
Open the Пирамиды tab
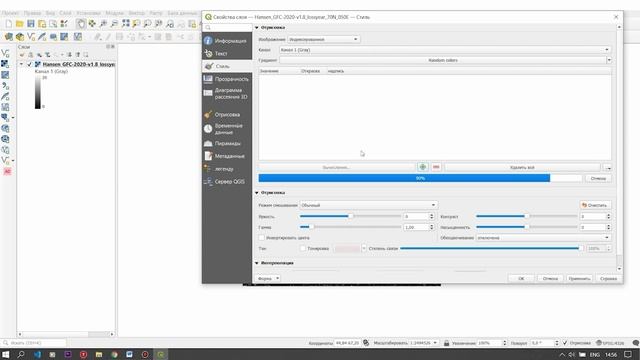pyautogui.click(x=227, y=143)
